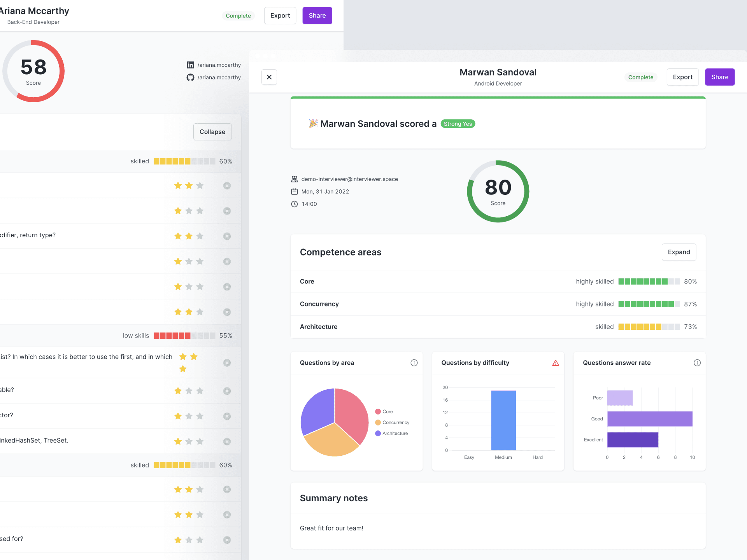The image size is (747, 560).
Task: Open the Concurrency competence row
Action: coord(319,304)
